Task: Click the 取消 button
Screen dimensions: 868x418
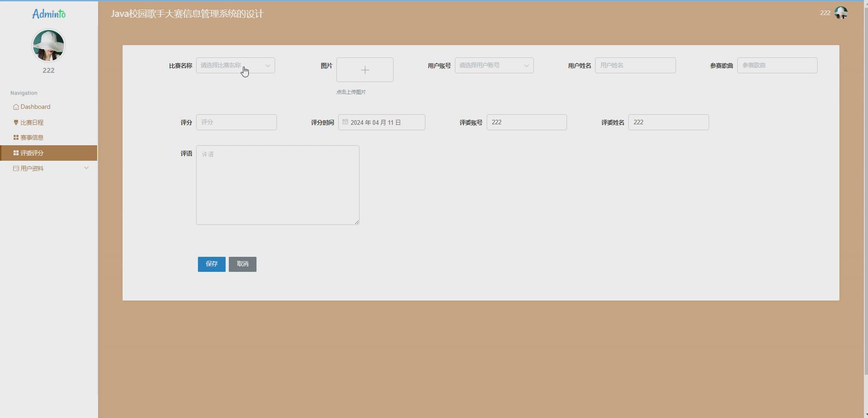Action: pyautogui.click(x=242, y=264)
